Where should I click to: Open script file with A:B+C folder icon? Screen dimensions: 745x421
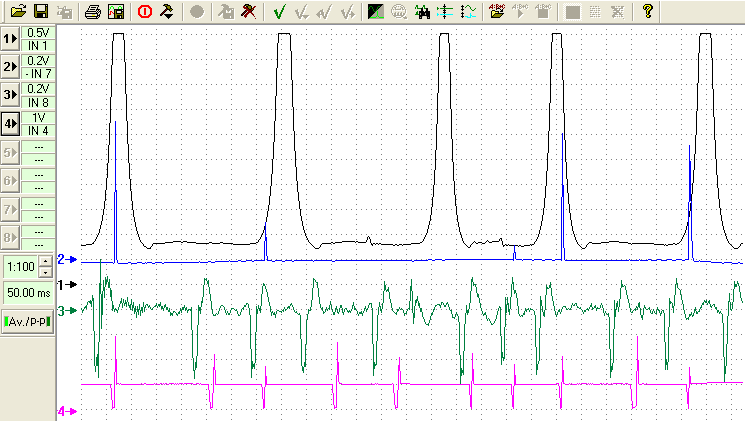tap(497, 11)
